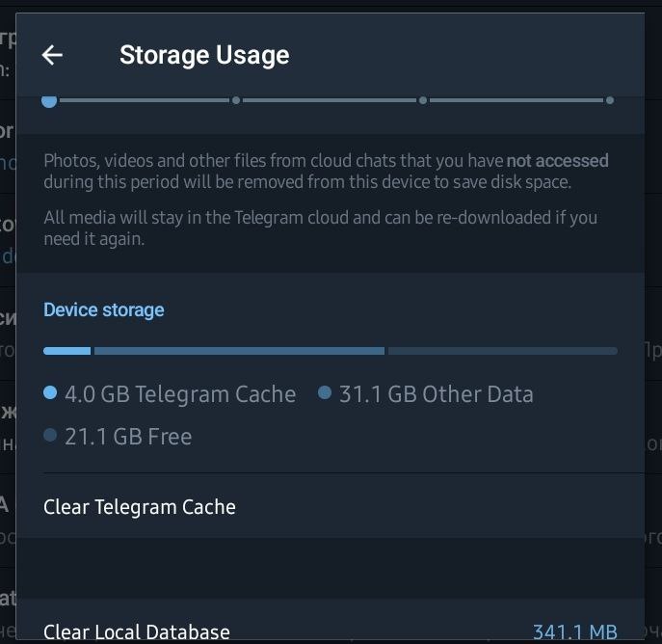Image resolution: width=662 pixels, height=644 pixels.
Task: Select the 21.1 GB Free label
Action: [128, 437]
